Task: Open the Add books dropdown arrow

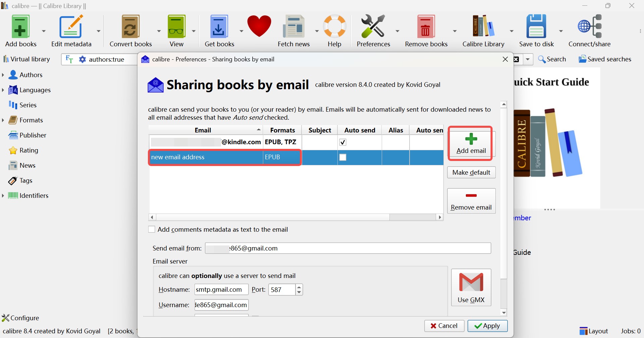Action: point(44,31)
